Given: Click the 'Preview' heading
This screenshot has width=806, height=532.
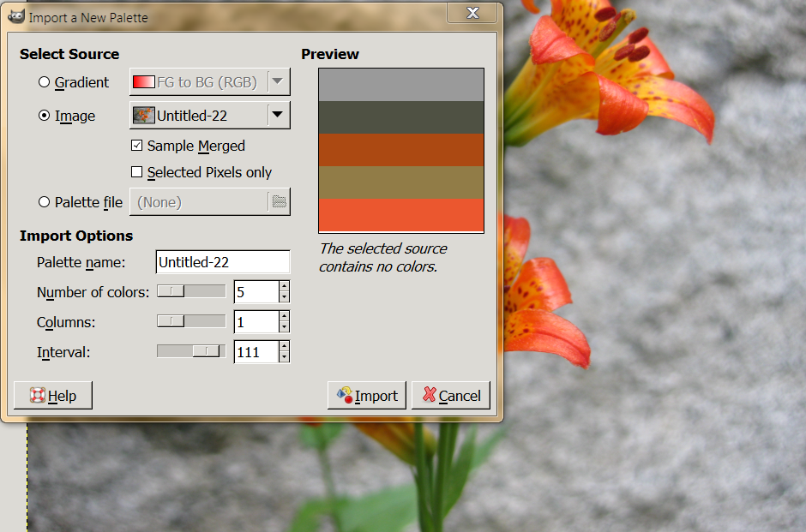Looking at the screenshot, I should [330, 54].
